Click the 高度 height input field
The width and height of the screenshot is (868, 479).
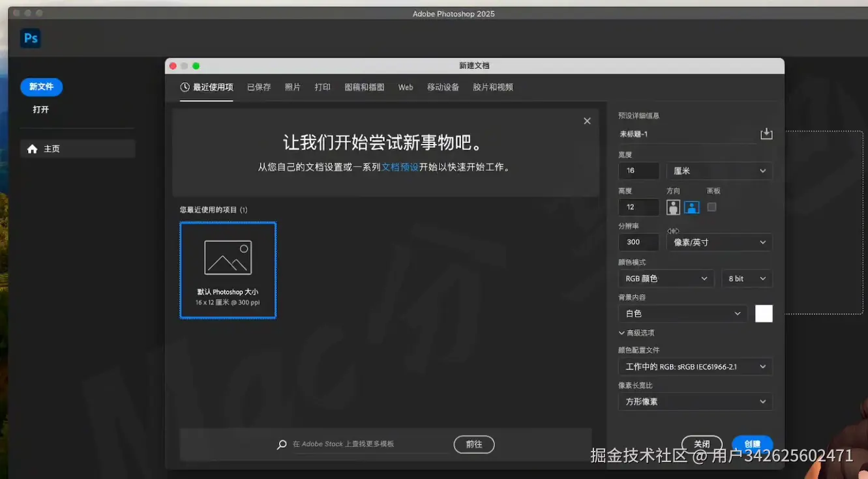(638, 207)
